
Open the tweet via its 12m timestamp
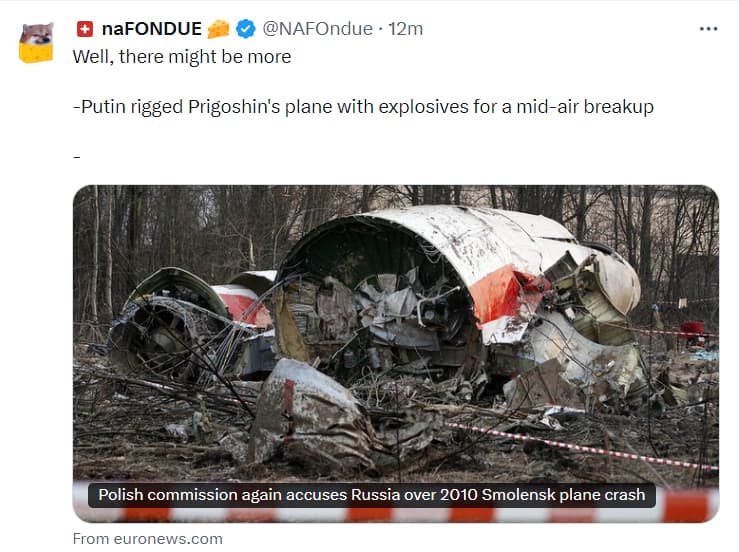point(405,29)
